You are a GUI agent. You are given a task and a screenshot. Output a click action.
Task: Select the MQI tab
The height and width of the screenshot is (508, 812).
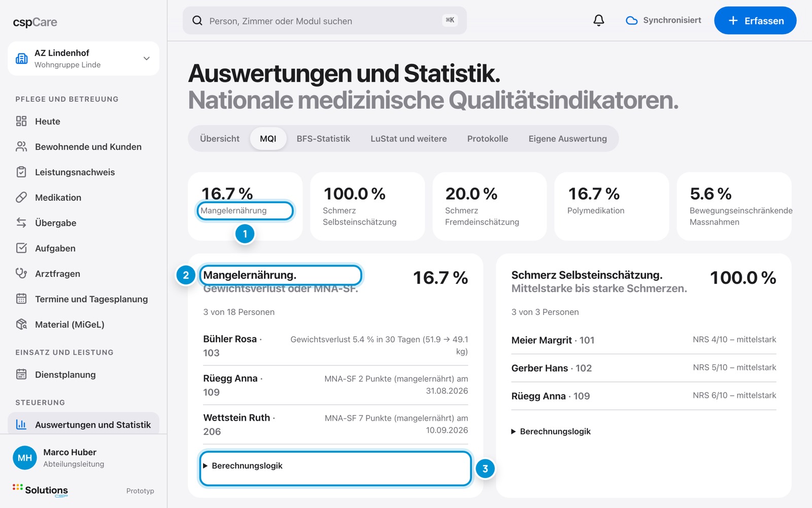click(268, 139)
